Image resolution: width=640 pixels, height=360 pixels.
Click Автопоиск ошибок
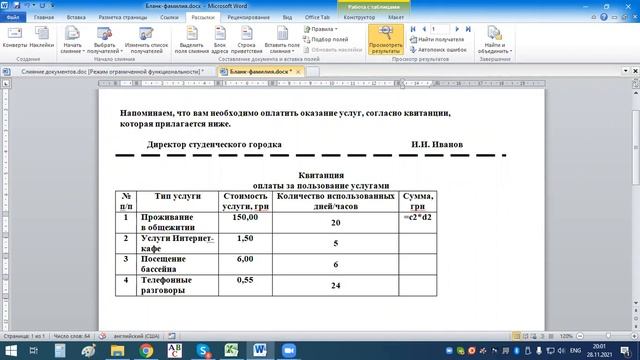click(x=438, y=49)
